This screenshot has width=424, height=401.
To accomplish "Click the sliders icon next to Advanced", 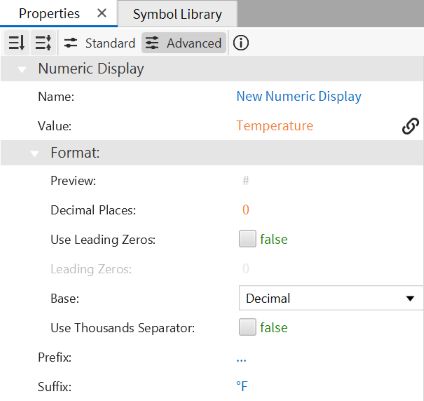I will tap(152, 43).
